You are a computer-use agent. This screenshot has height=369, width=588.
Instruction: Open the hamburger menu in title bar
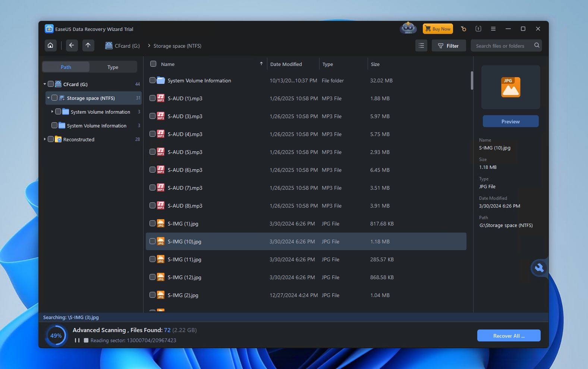coord(493,29)
